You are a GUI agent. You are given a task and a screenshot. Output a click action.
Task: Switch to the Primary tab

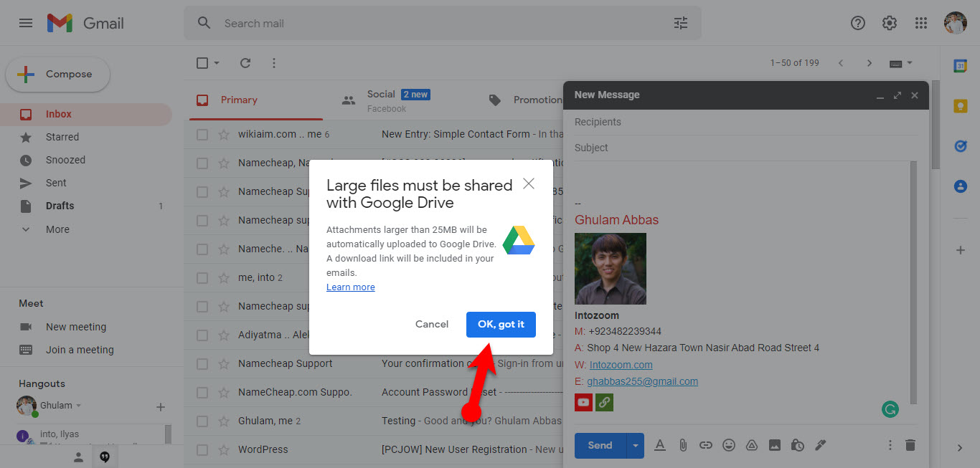click(x=256, y=100)
